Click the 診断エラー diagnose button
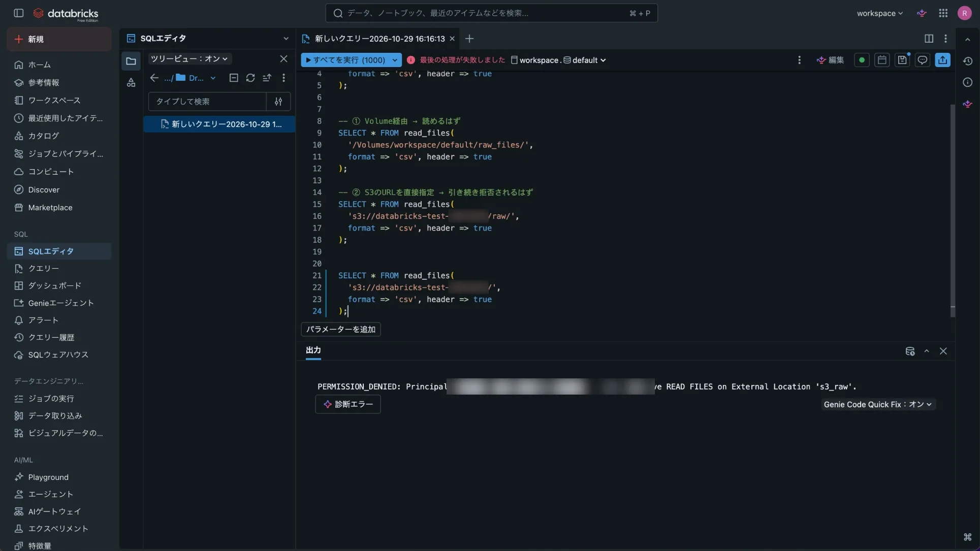 tap(348, 404)
